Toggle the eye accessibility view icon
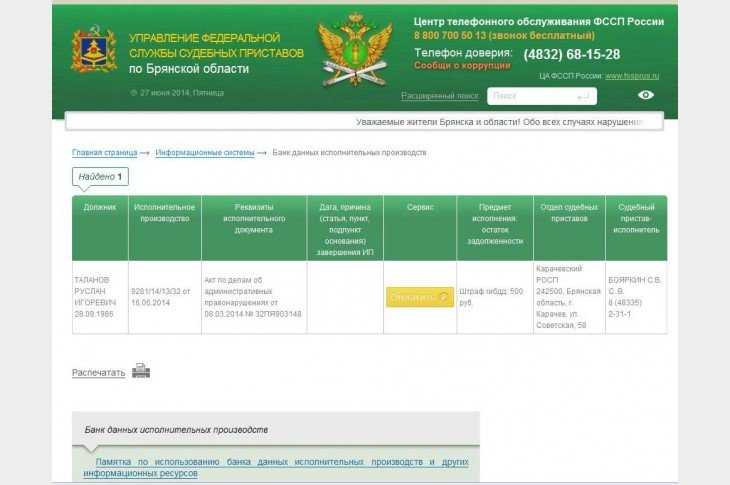This screenshot has width=730, height=485. tap(646, 95)
